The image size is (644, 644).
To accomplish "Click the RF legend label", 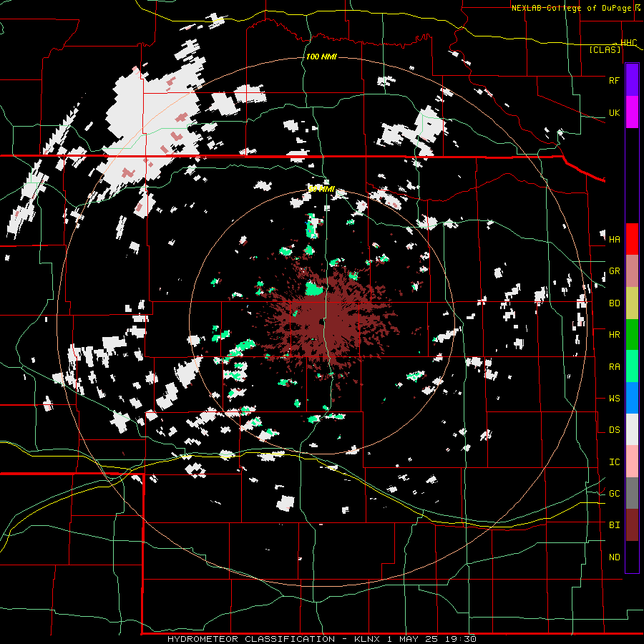I will point(614,80).
